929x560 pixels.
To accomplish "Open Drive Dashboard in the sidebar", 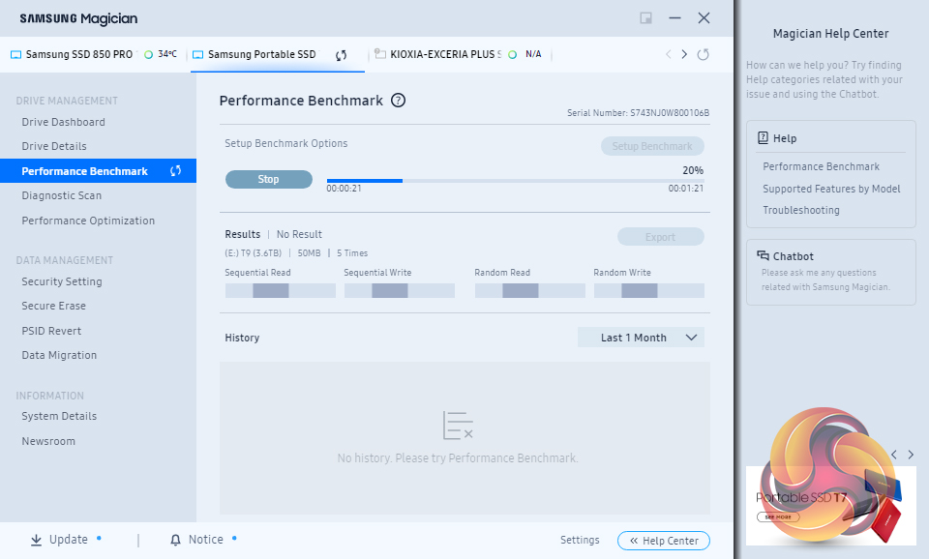I will [x=63, y=122].
